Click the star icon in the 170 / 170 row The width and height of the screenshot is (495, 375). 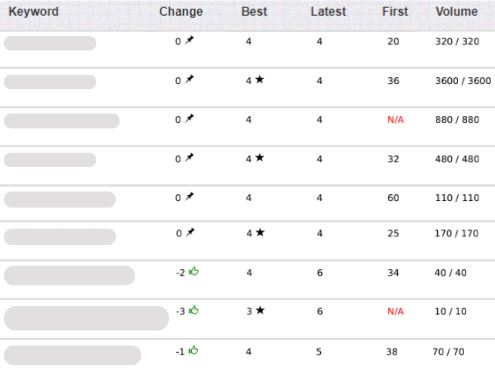(260, 232)
